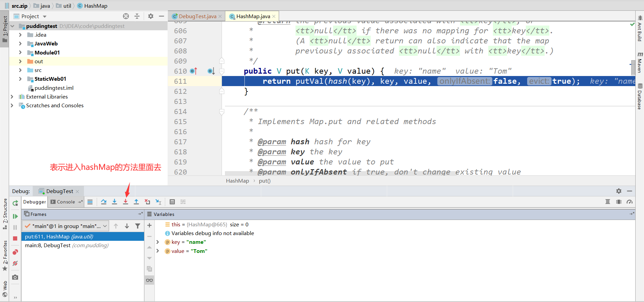Open the Structure tool window
Screen dimensions: 644x302
pyautogui.click(x=5, y=214)
